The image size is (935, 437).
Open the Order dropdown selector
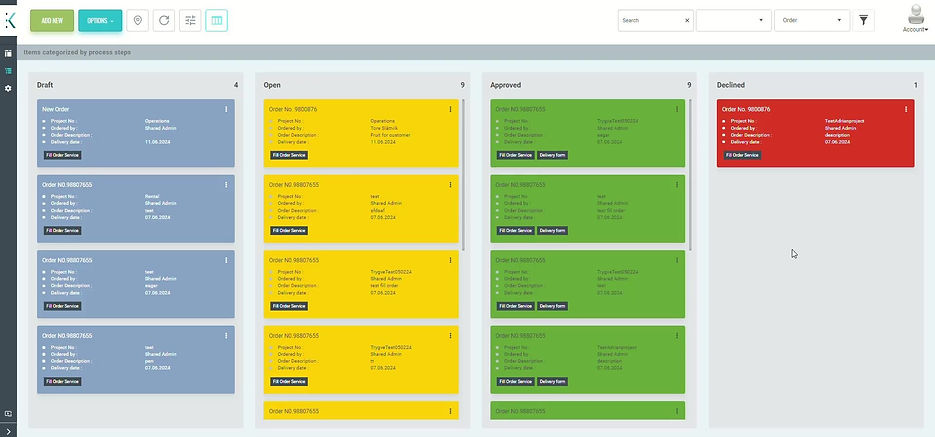coord(812,20)
